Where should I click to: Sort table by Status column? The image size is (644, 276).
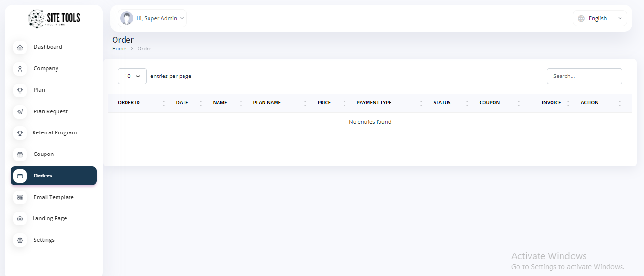(x=442, y=103)
